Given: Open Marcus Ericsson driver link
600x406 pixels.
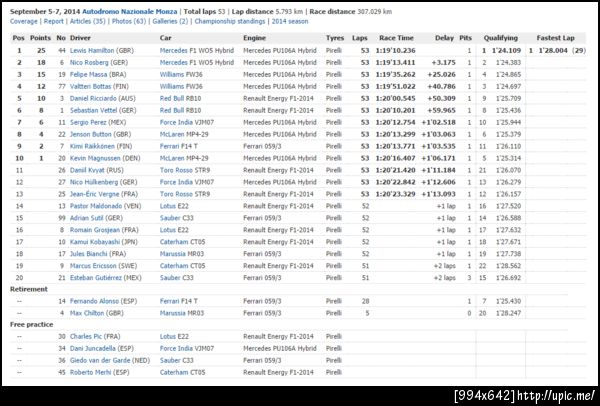Looking at the screenshot, I should click(x=93, y=266).
